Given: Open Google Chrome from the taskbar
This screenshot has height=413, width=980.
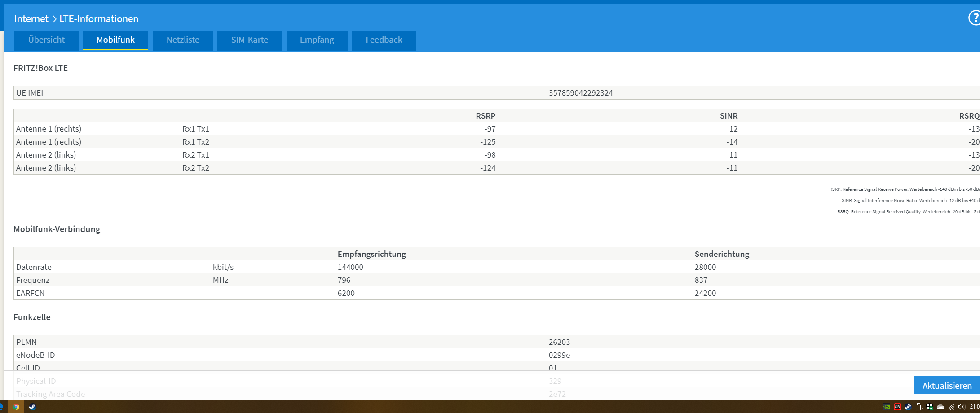Looking at the screenshot, I should pyautogui.click(x=16, y=407).
